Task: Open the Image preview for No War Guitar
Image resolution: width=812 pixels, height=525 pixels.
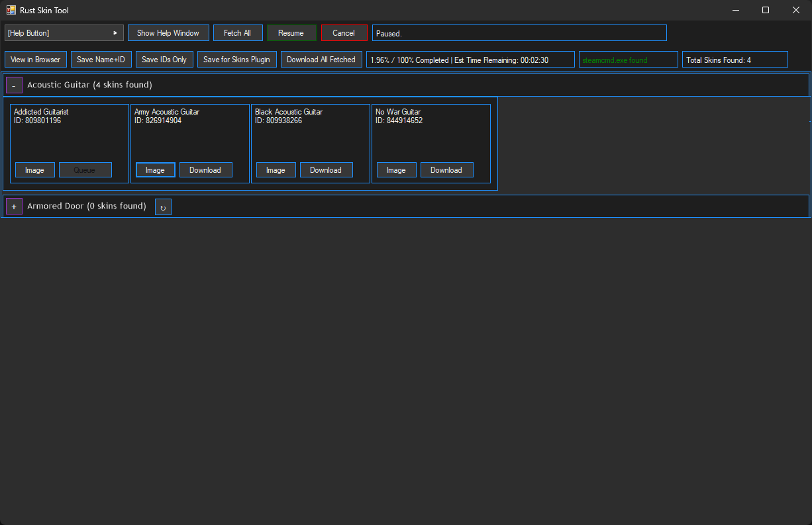Action: (396, 169)
